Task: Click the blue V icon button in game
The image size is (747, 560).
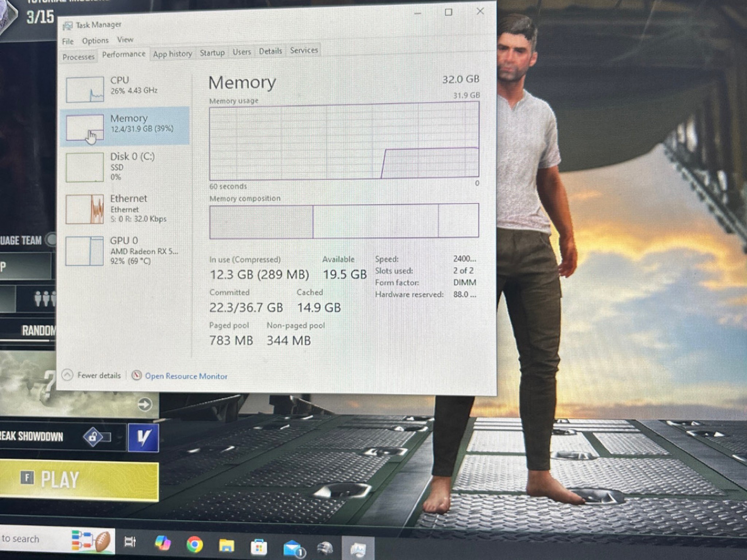Action: tap(143, 437)
